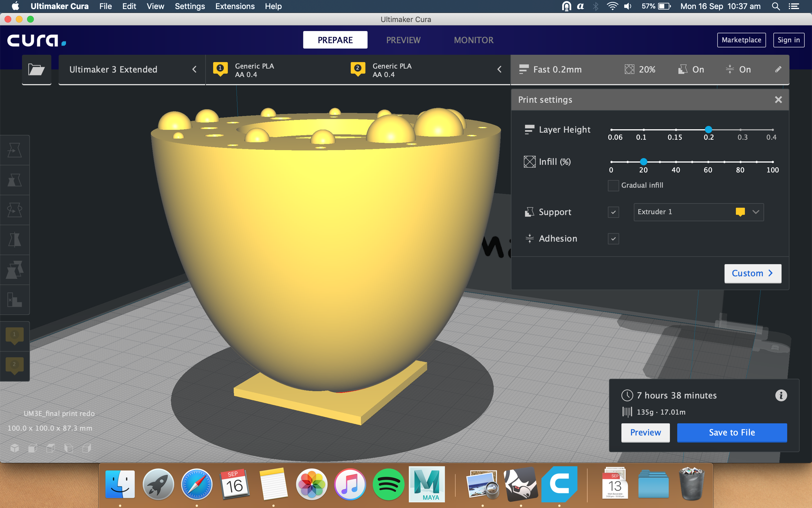Open Maya from the dock
Image resolution: width=812 pixels, height=508 pixels.
tap(427, 484)
